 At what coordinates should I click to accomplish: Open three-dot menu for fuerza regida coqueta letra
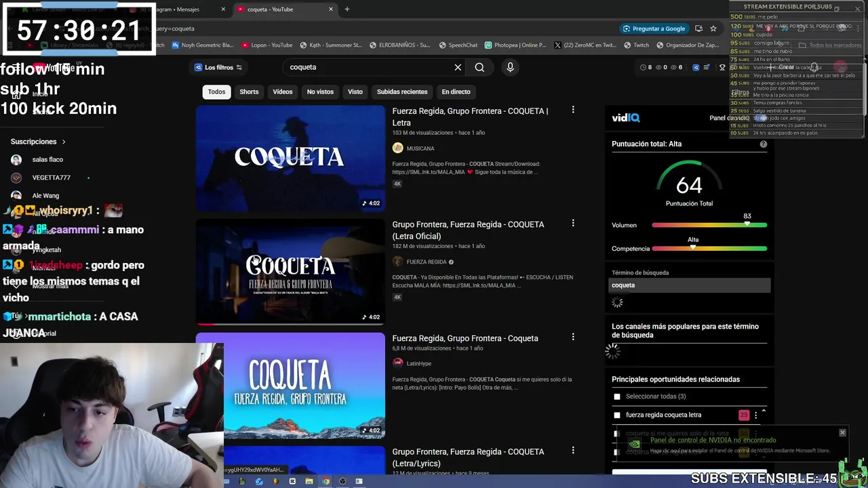(756, 415)
